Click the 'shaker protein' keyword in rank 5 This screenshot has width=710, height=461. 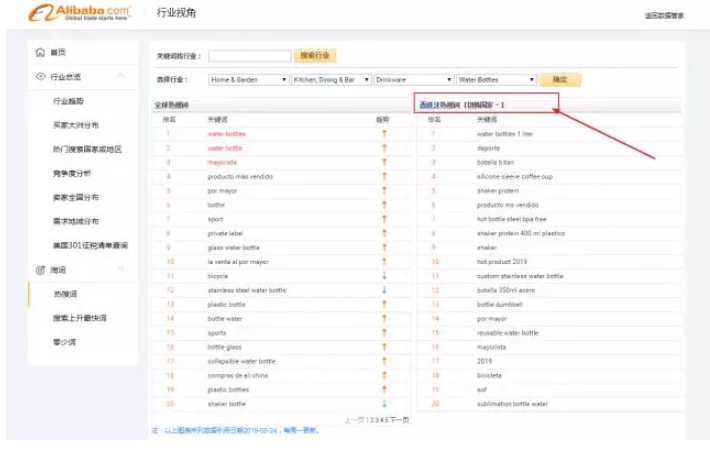pos(498,191)
